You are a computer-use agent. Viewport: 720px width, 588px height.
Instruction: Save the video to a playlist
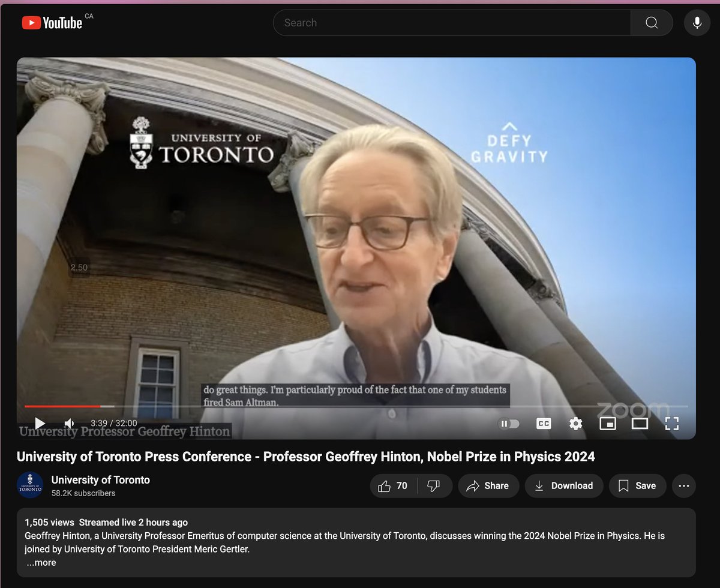click(x=637, y=486)
